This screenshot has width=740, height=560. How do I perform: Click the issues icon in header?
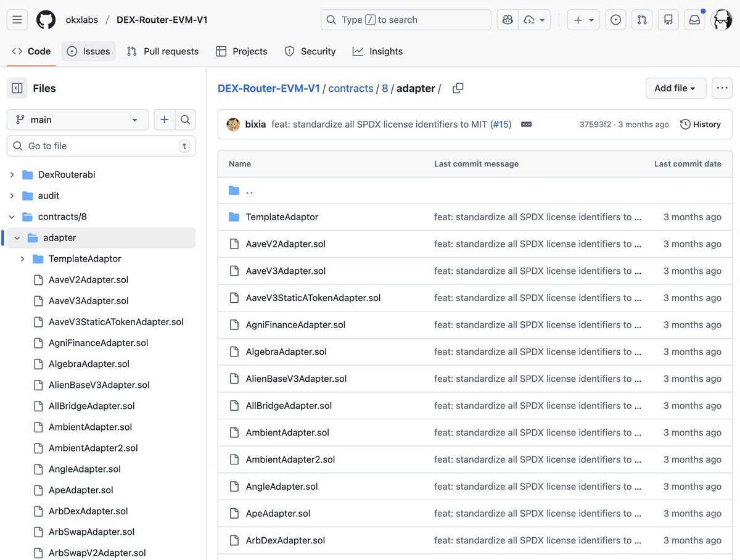pos(615,20)
